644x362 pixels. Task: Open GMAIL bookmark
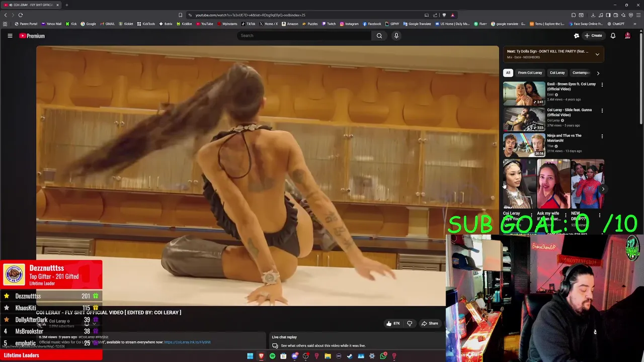point(108,24)
